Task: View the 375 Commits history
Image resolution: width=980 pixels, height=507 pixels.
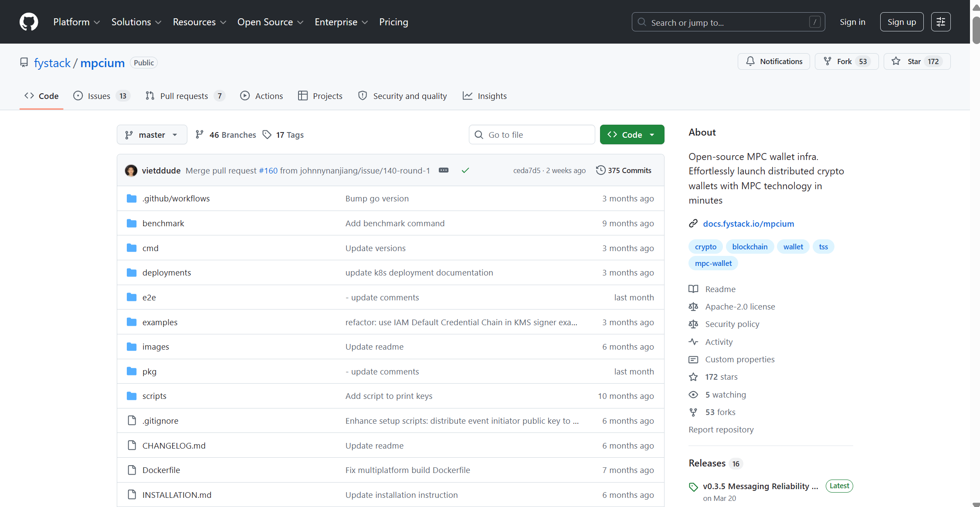Action: pos(624,170)
